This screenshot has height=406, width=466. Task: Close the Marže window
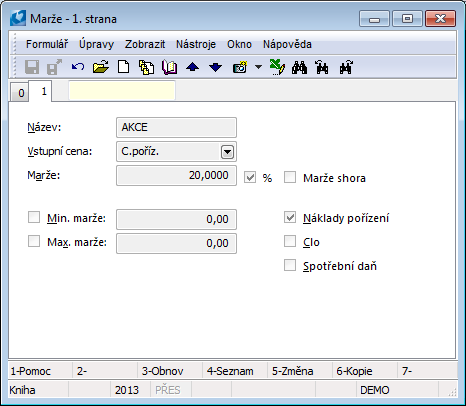coord(440,19)
